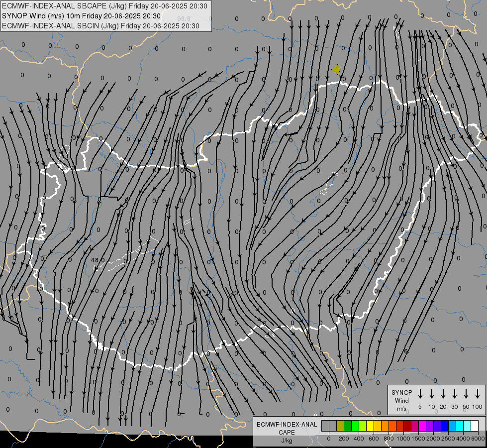Click the 30 m/s wind arrow in legend
This screenshot has height=448, width=487.
[x=454, y=394]
